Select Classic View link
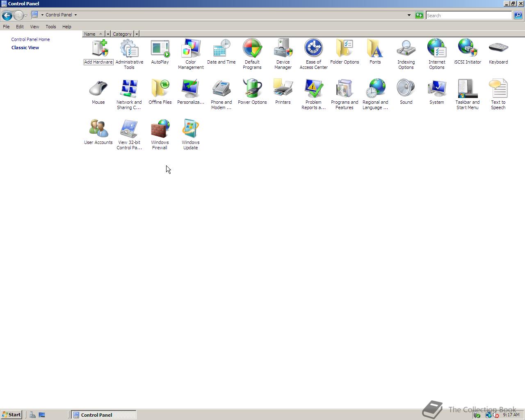This screenshot has width=525, height=420. pyautogui.click(x=25, y=48)
